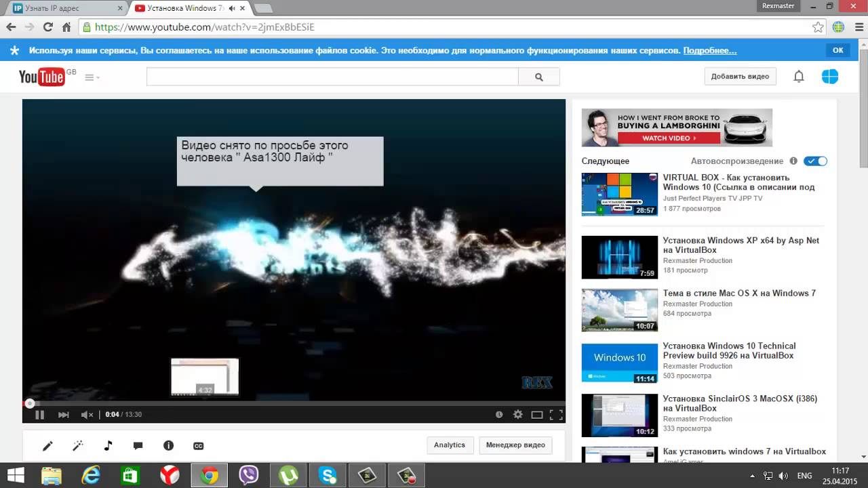The width and height of the screenshot is (868, 488).
Task: Follow the 'Подробнее...' link in cookie banner
Action: pos(709,50)
